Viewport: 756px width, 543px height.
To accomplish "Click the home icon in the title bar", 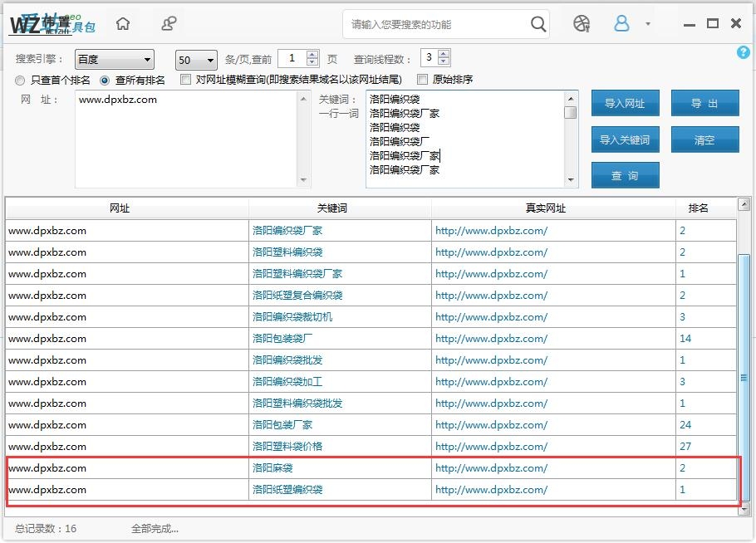I will coord(123,24).
